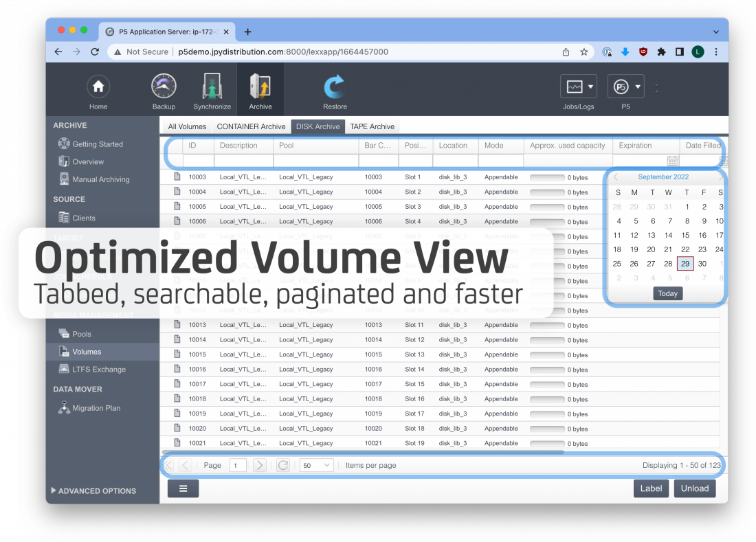Select the volume row 10003 icon
756x542 pixels.
(177, 177)
